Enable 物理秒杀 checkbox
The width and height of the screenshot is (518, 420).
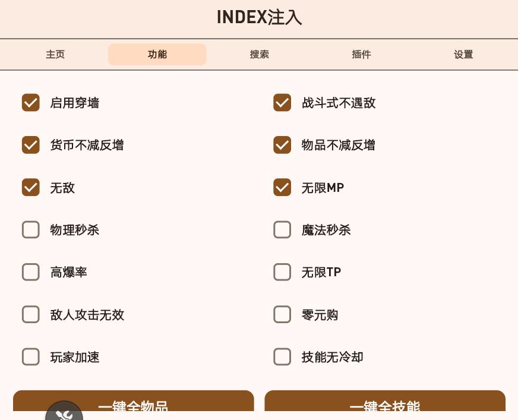point(31,230)
